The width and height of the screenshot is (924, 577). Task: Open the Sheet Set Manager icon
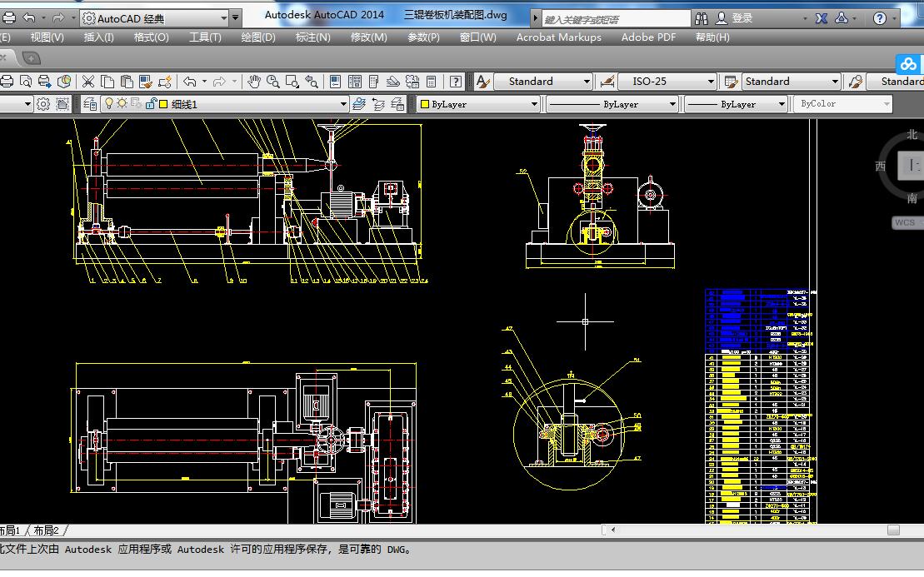coord(393,82)
